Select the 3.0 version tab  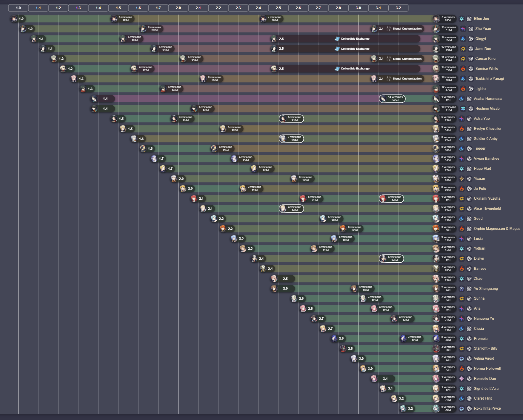(358, 8)
